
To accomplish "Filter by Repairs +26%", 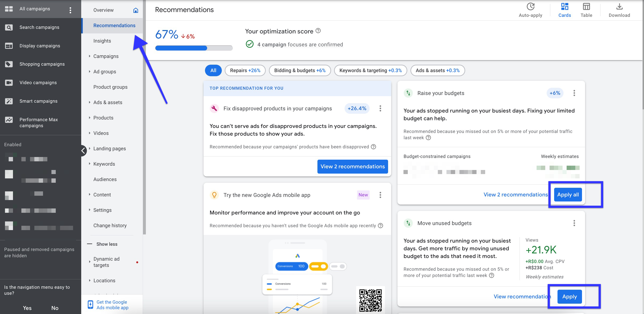I will point(245,70).
